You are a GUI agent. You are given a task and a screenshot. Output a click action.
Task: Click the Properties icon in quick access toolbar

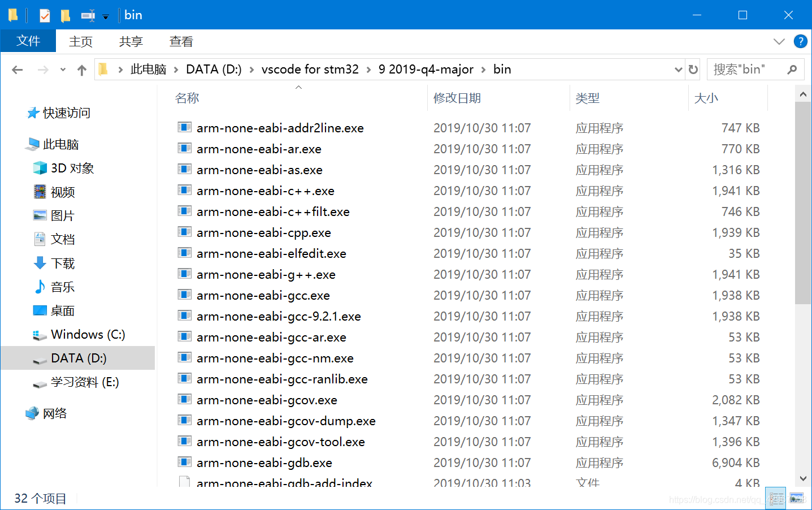pos(45,15)
